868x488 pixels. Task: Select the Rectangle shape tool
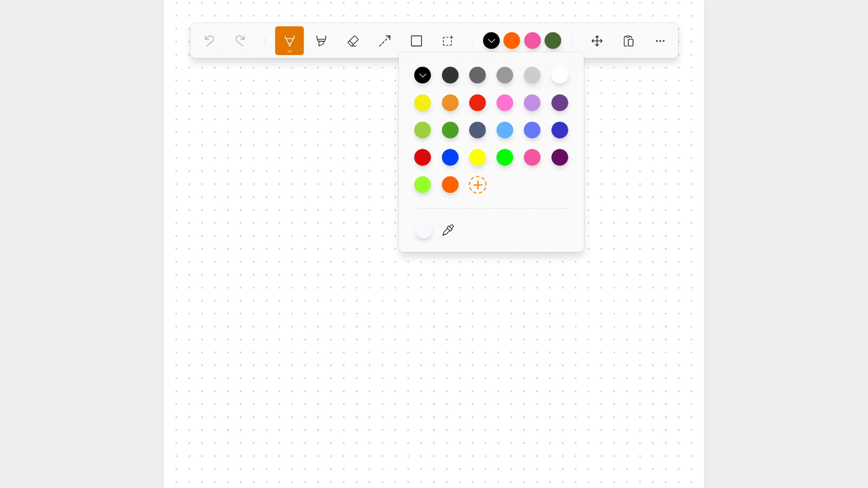(416, 41)
